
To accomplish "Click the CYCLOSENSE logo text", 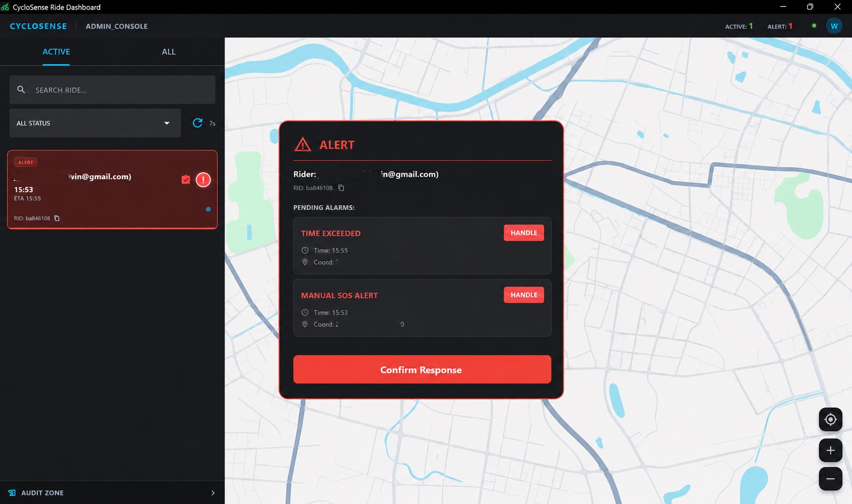I will (x=38, y=26).
